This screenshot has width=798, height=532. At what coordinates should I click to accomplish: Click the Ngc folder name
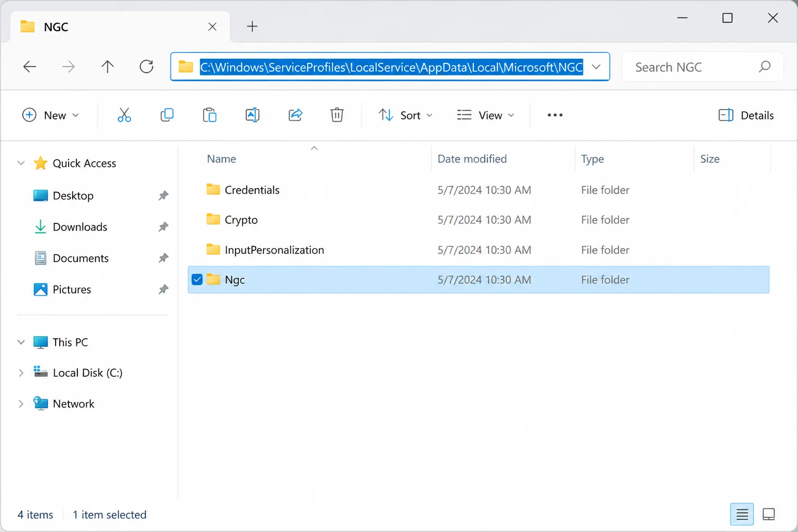pos(234,280)
